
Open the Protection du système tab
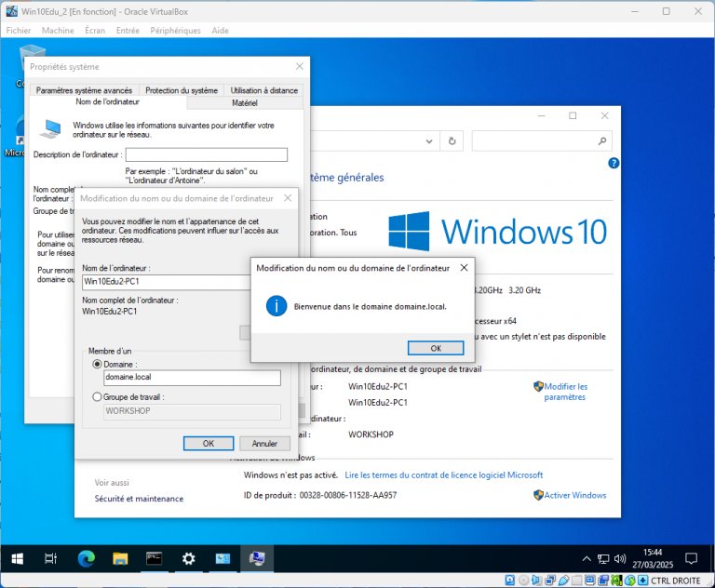point(182,90)
